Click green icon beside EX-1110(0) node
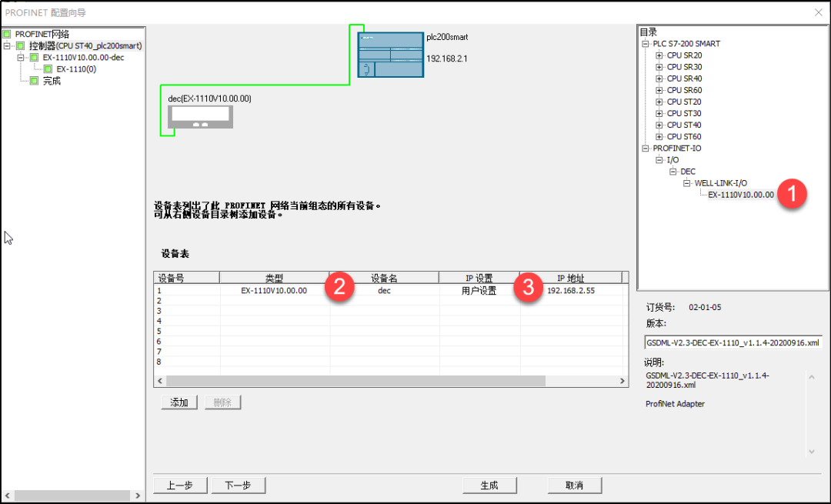This screenshot has width=831, height=504. (x=48, y=69)
